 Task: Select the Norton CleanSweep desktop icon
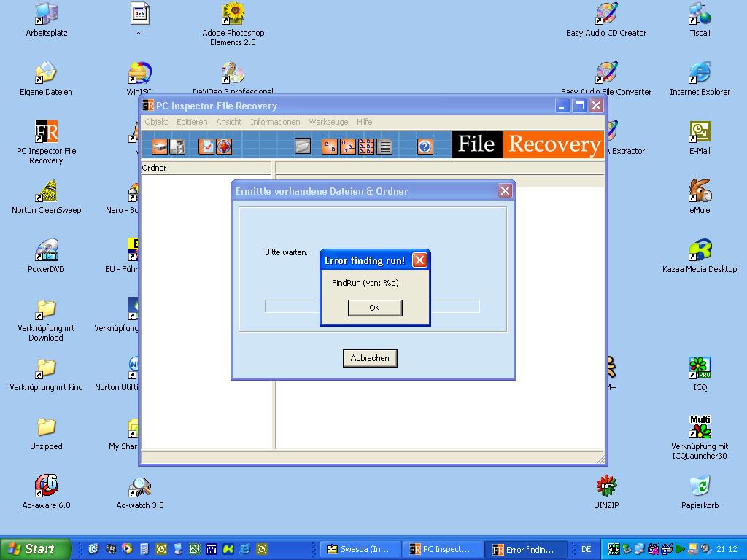(46, 197)
